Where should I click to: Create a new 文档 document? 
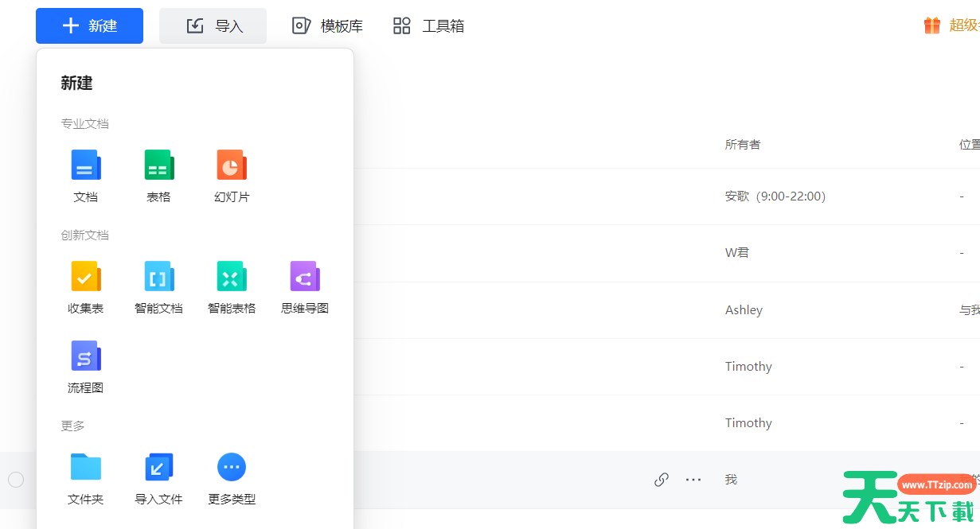86,165
